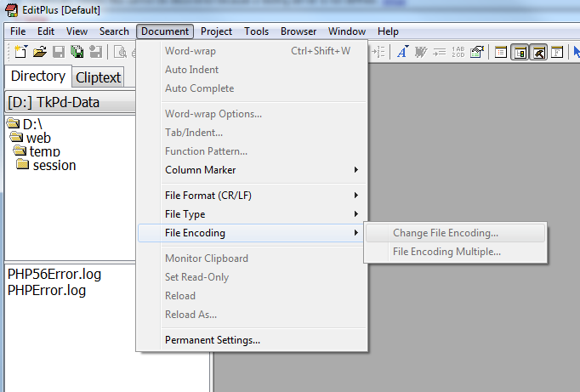Expand the File Format (CR/LF) submenu

tap(252, 196)
